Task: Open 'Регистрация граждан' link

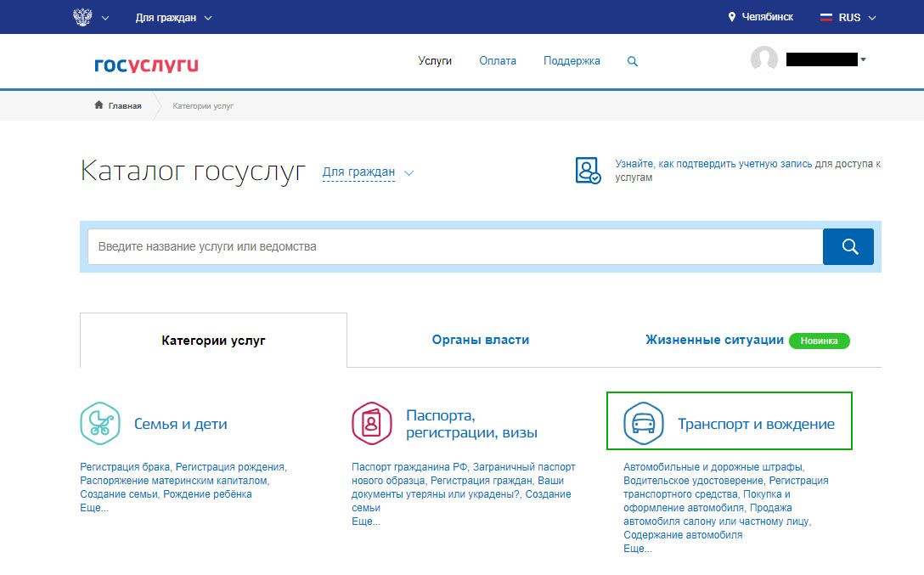Action: [482, 481]
